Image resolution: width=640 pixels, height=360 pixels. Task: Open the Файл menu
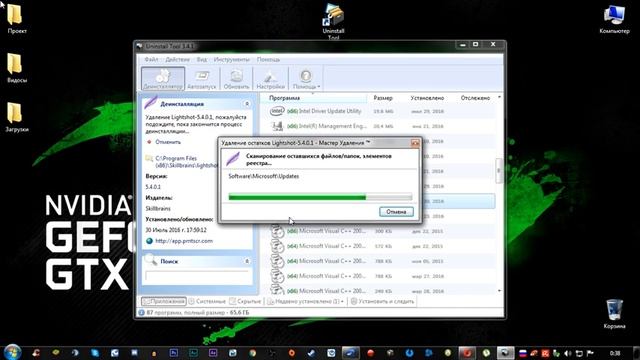(151, 60)
